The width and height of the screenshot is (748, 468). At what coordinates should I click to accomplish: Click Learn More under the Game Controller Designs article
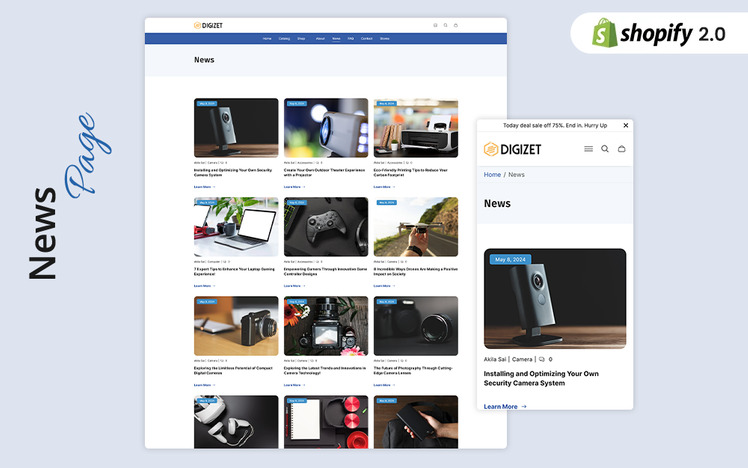294,286
